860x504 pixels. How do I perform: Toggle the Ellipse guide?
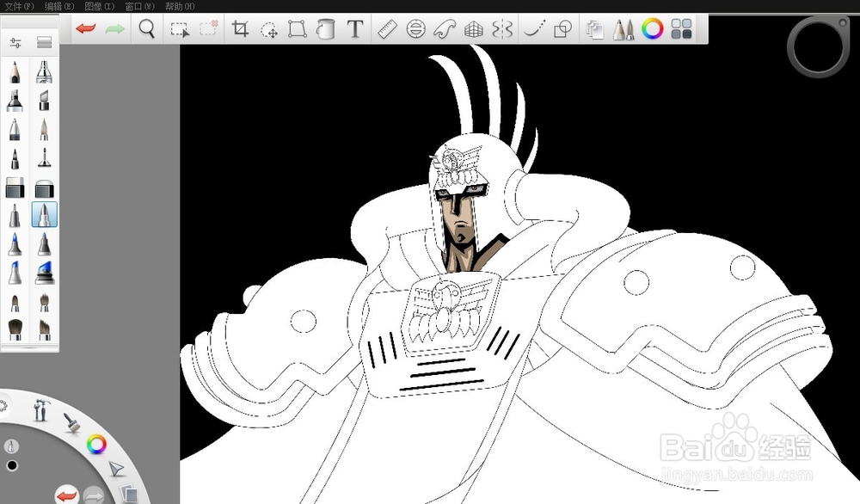[x=415, y=28]
